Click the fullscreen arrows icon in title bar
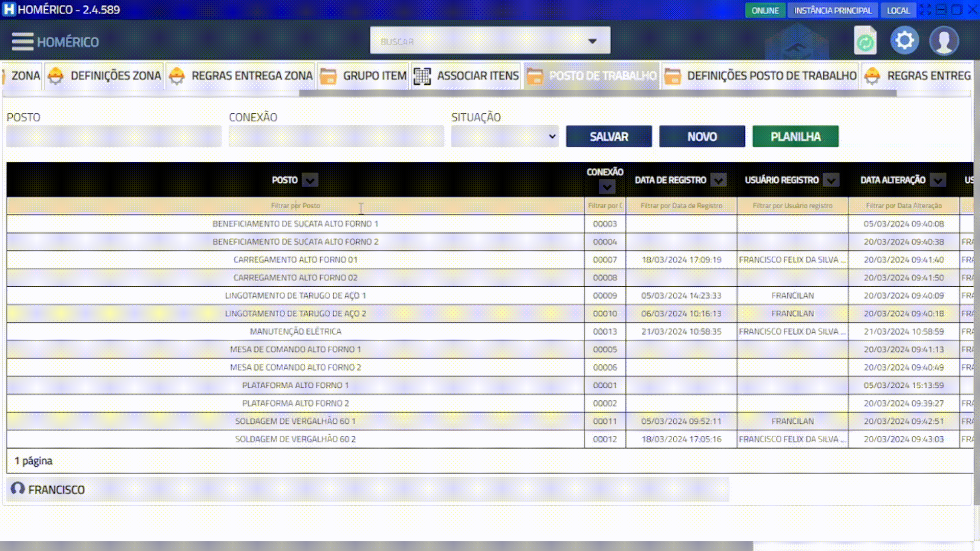The height and width of the screenshot is (551, 980). pyautogui.click(x=925, y=10)
